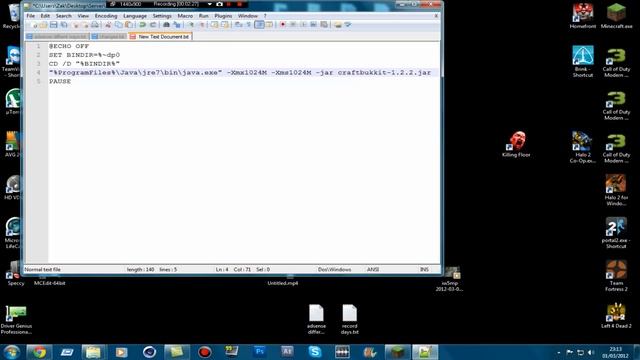640x360 pixels.
Task: Click the Paste toolbar icon
Action: coord(129,25)
